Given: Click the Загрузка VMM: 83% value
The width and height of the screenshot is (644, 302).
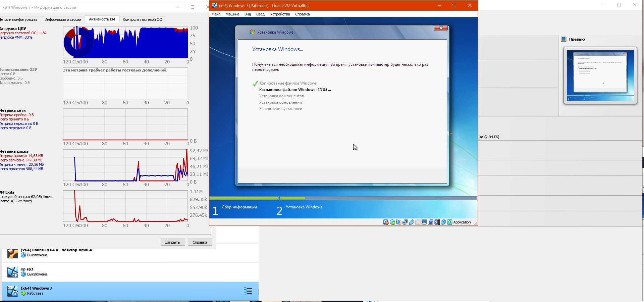Looking at the screenshot, I should point(16,37).
